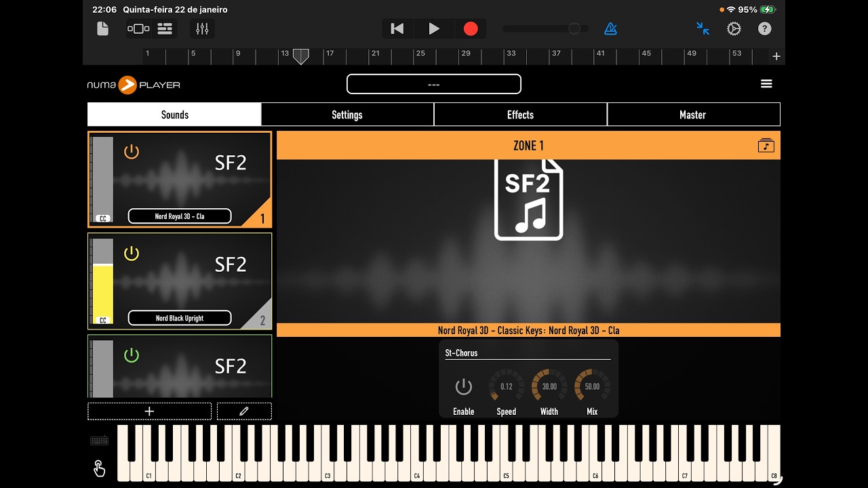Collapse the plugin view with arrows icon
The image size is (868, 488).
(x=703, y=28)
